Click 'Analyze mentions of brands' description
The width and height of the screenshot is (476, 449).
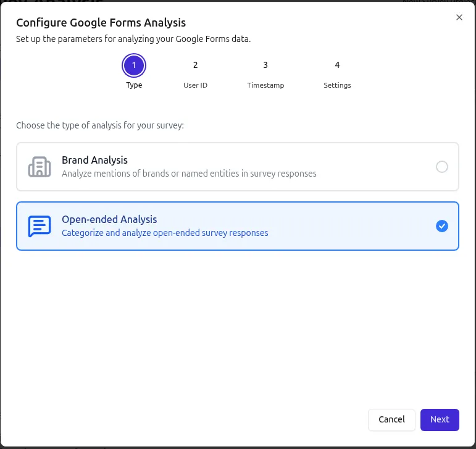click(189, 174)
